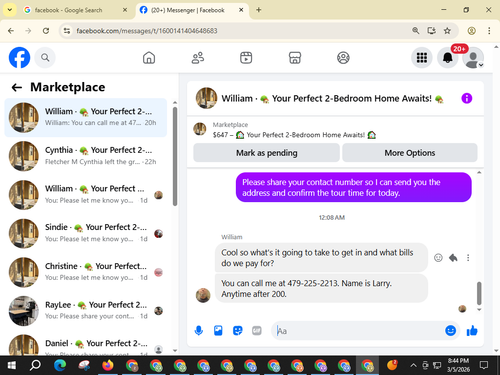Click the More Options button
Image resolution: width=500 pixels, height=375 pixels.
pyautogui.click(x=410, y=153)
